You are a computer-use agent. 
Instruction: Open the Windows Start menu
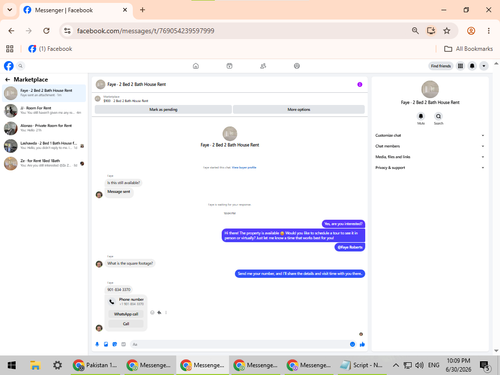pyautogui.click(x=12, y=365)
